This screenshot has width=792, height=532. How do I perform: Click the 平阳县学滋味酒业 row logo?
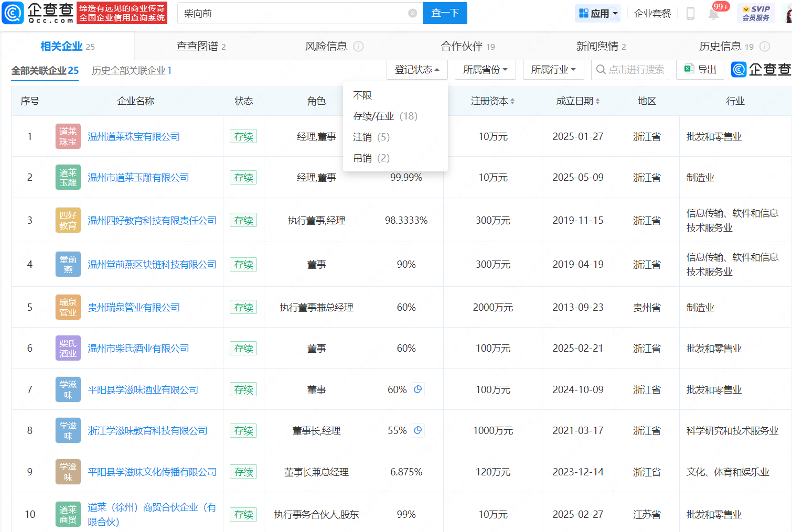68,389
